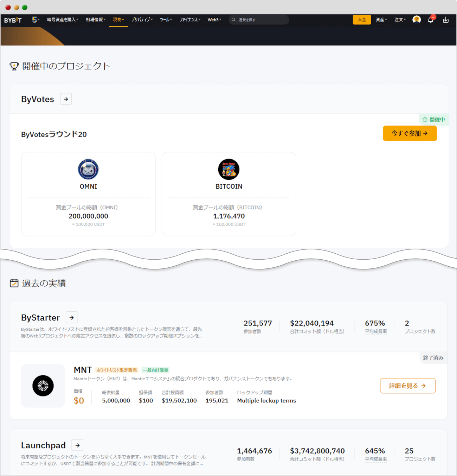
Task: Click the ByStarter arrow button
Action: (72, 318)
